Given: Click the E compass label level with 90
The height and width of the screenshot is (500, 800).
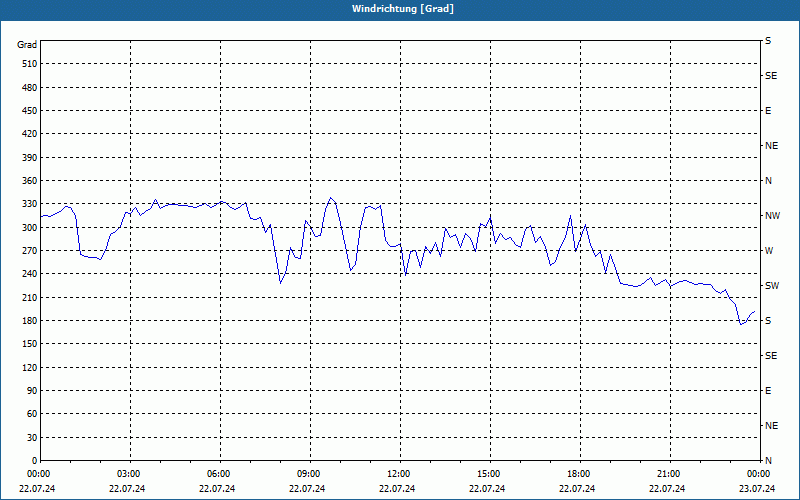Looking at the screenshot, I should (768, 391).
